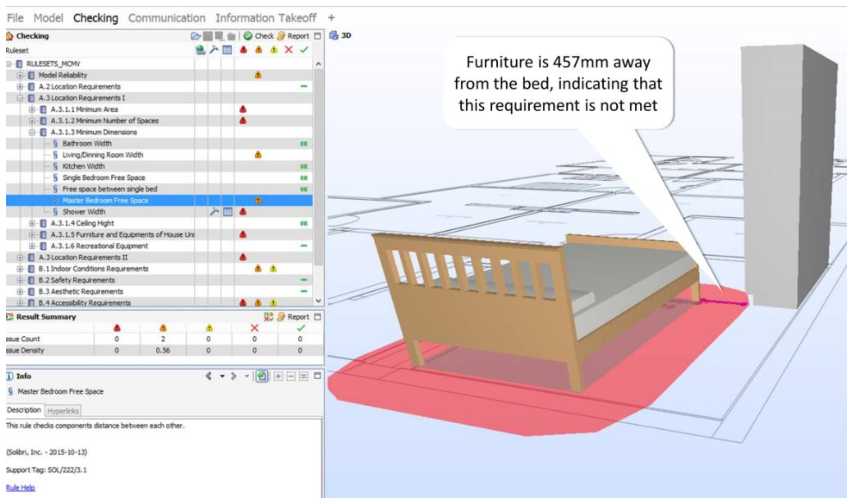Maximize the Checking panel

(x=318, y=36)
